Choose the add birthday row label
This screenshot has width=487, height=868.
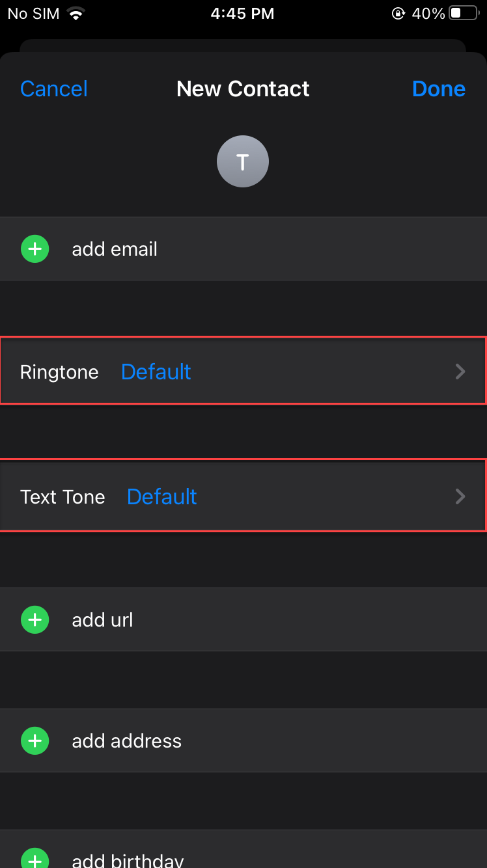[x=128, y=860]
